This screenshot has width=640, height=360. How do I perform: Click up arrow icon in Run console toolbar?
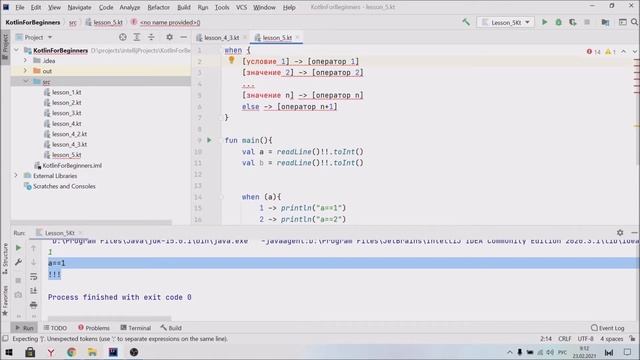(x=33, y=248)
